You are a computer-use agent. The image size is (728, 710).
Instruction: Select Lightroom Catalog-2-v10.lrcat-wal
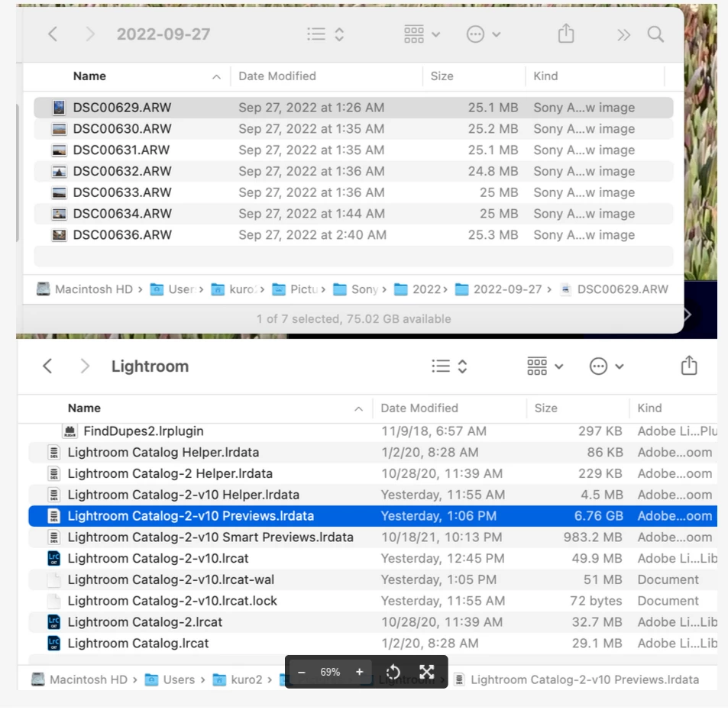point(373,580)
